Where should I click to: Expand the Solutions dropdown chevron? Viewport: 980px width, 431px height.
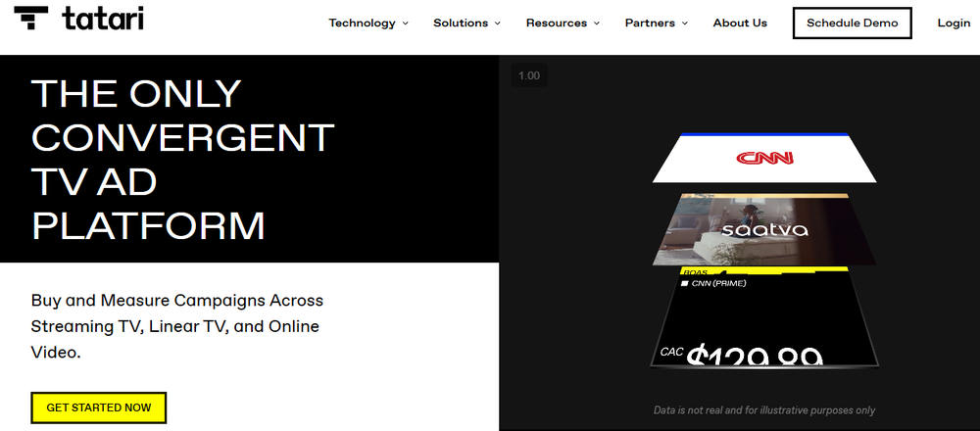click(498, 24)
